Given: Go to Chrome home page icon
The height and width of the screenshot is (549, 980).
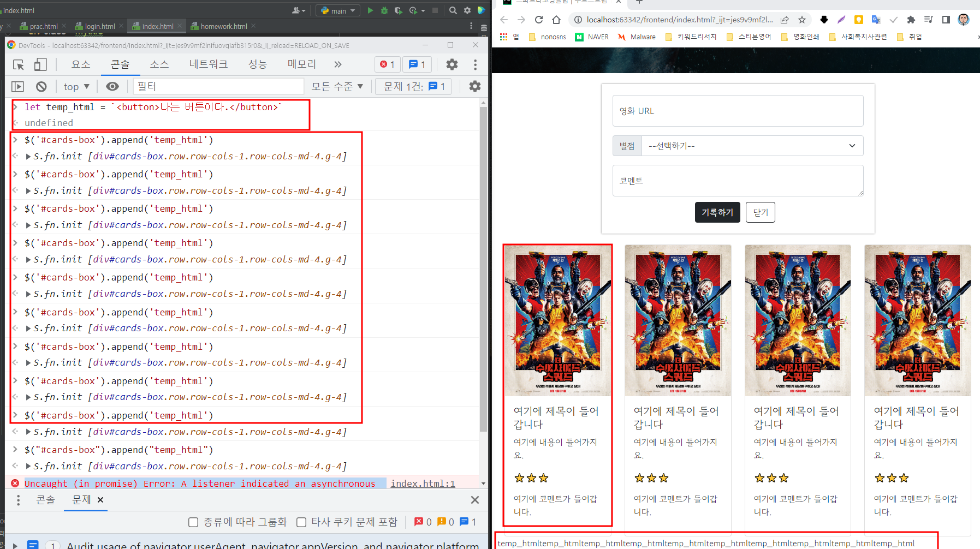Looking at the screenshot, I should [x=556, y=20].
